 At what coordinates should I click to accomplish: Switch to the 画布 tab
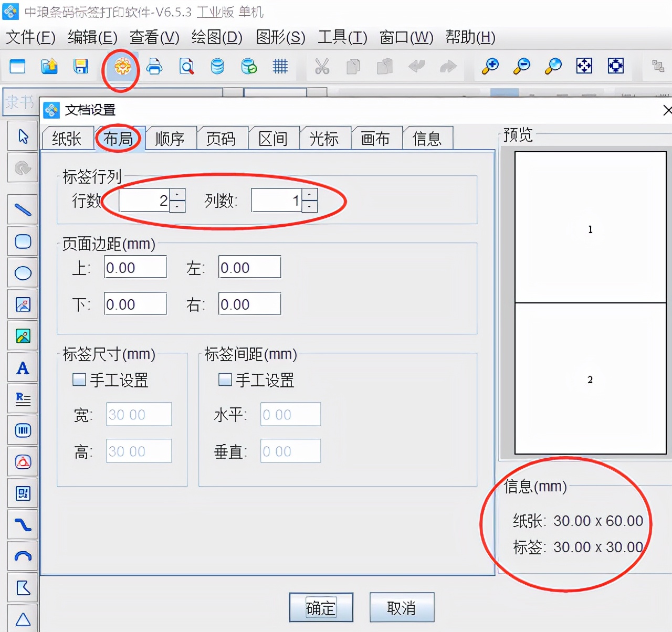(x=376, y=139)
